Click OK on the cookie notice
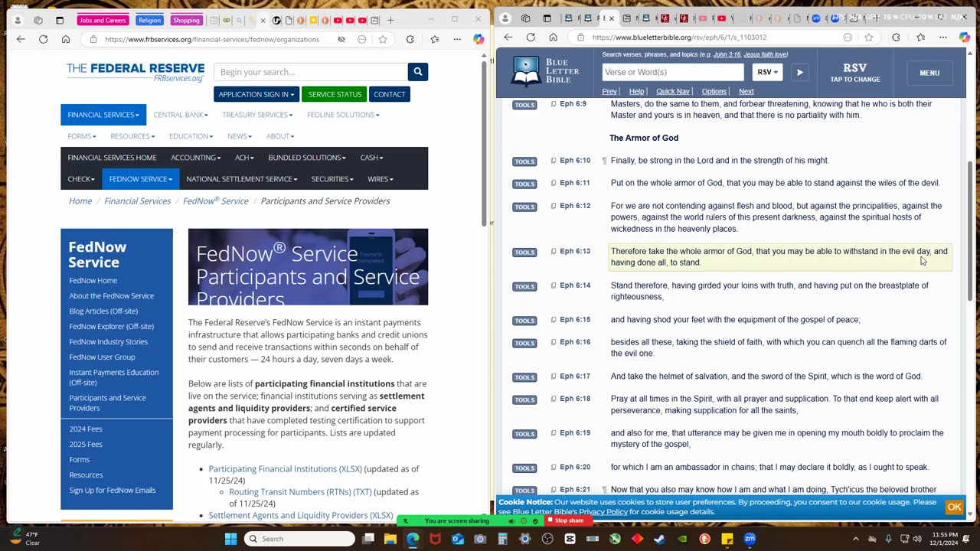This screenshot has width=980, height=551. 954,507
